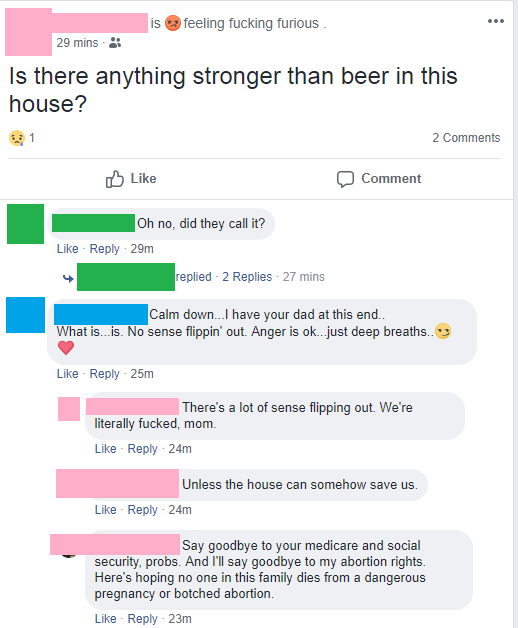
Task: Open the sad reaction count
Action: pos(22,138)
